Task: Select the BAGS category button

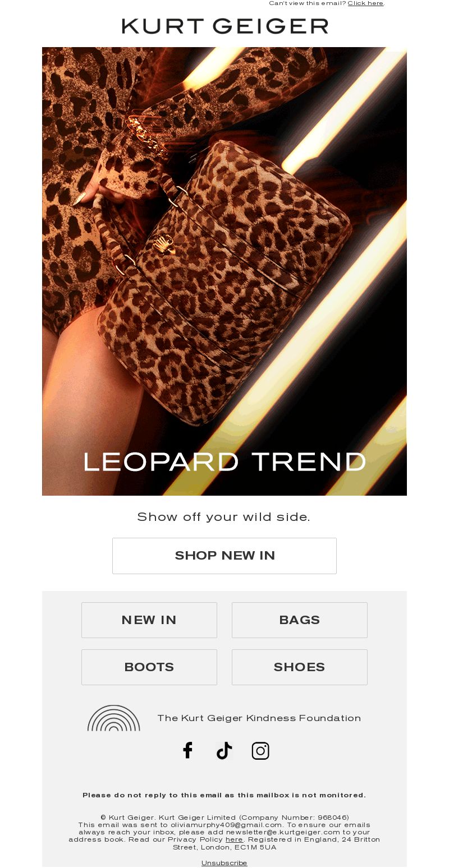Action: [x=300, y=620]
